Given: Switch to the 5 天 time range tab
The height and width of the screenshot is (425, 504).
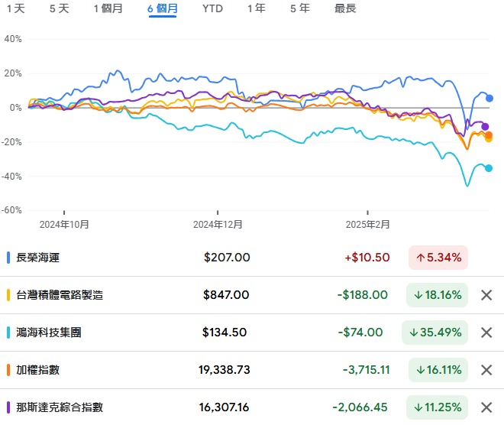Looking at the screenshot, I should coord(60,8).
